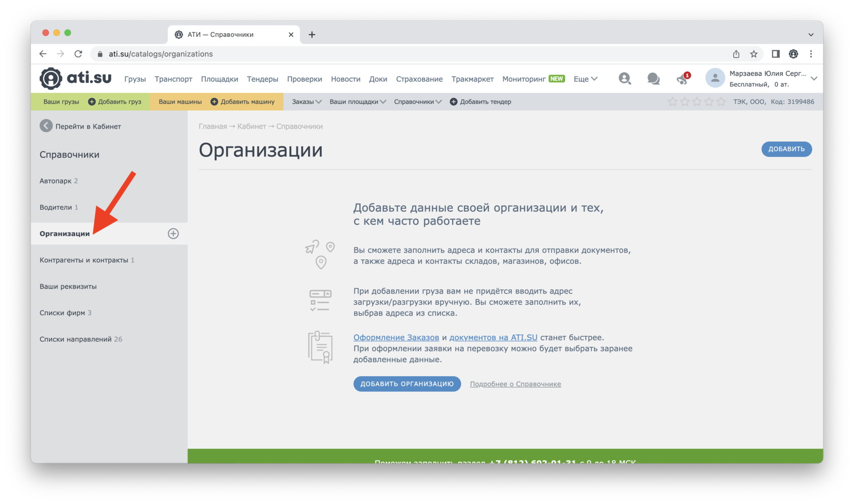This screenshot has width=854, height=504.
Task: Share this page via the share icon
Action: coord(736,54)
